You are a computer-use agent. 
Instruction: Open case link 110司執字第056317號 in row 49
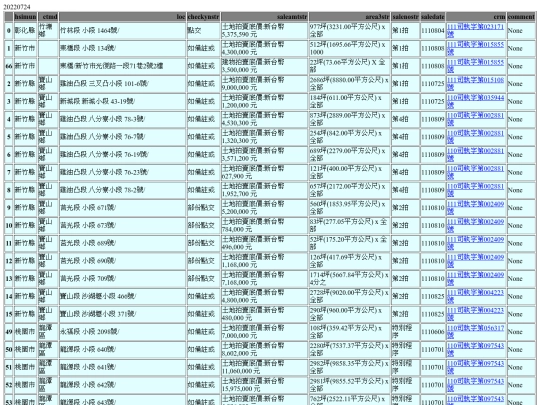pyautogui.click(x=475, y=332)
